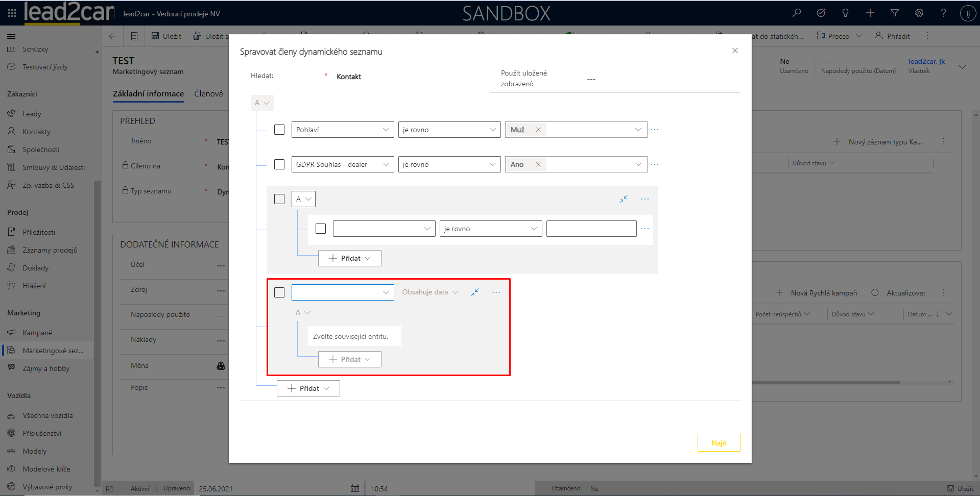This screenshot has width=980, height=496.
Task: Click the plus quick-create icon in header
Action: point(870,13)
